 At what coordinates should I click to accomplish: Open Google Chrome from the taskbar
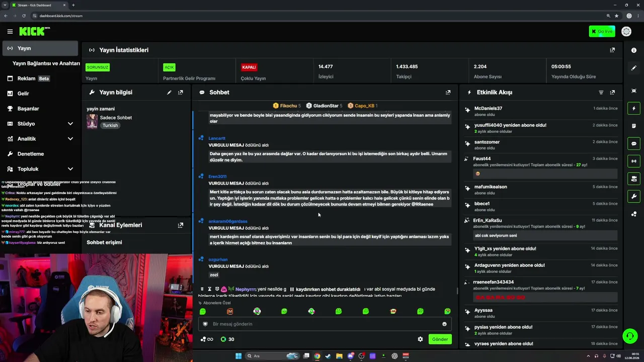317,356
